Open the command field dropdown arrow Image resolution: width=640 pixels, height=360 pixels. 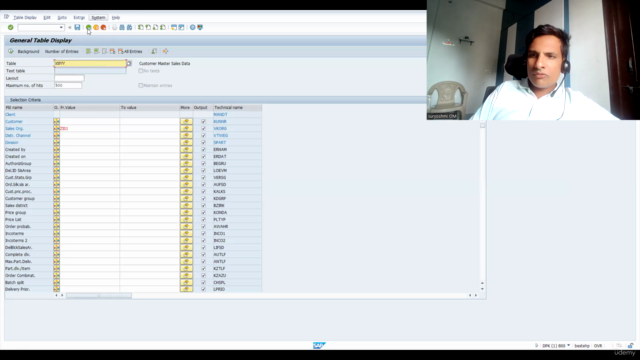pos(61,27)
